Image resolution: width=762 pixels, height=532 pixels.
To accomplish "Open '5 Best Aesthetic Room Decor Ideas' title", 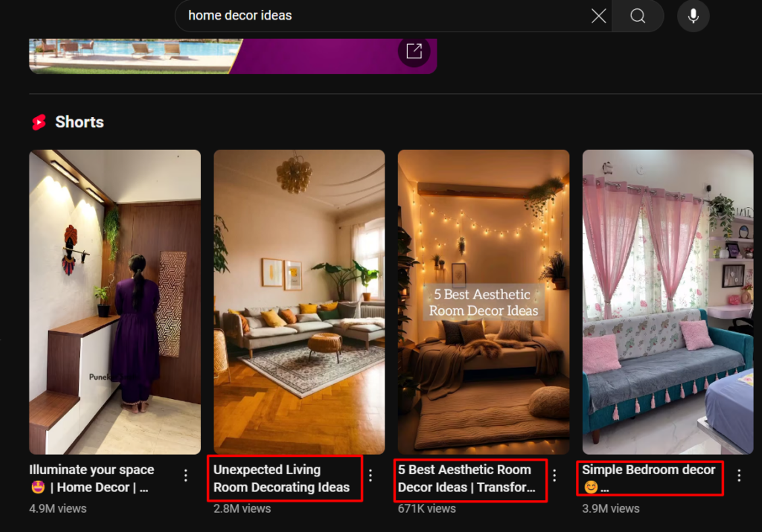I will click(x=467, y=478).
